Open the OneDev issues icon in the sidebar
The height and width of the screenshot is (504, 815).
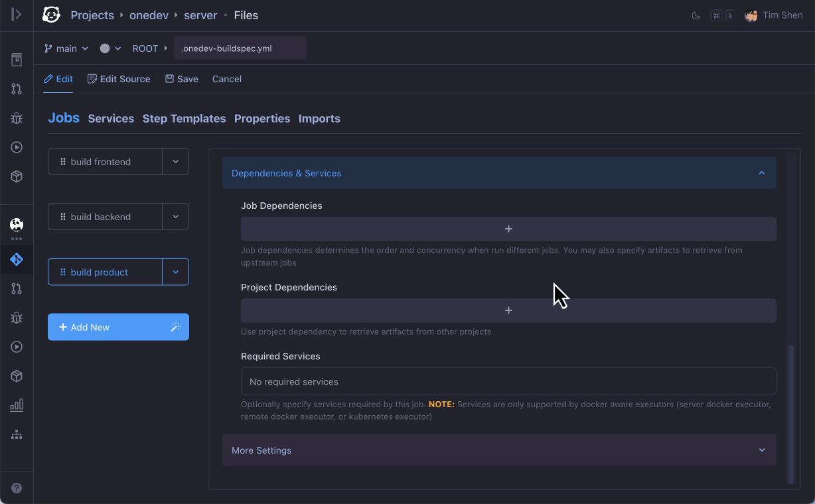tap(17, 318)
